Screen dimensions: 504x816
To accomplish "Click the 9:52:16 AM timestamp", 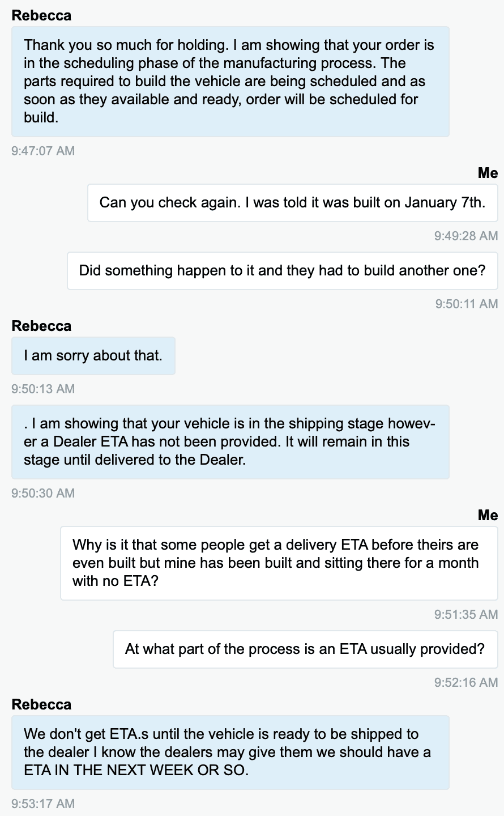I will click(466, 682).
